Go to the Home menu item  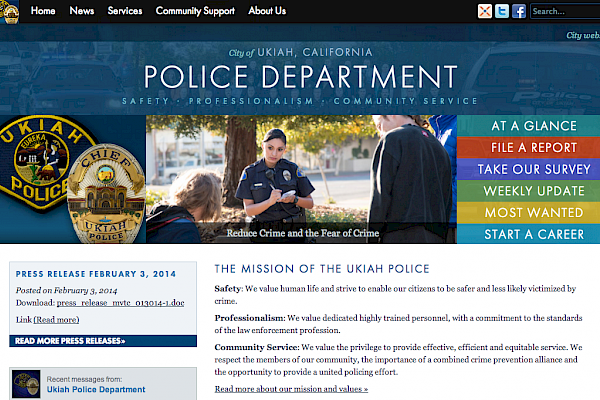[x=43, y=11]
